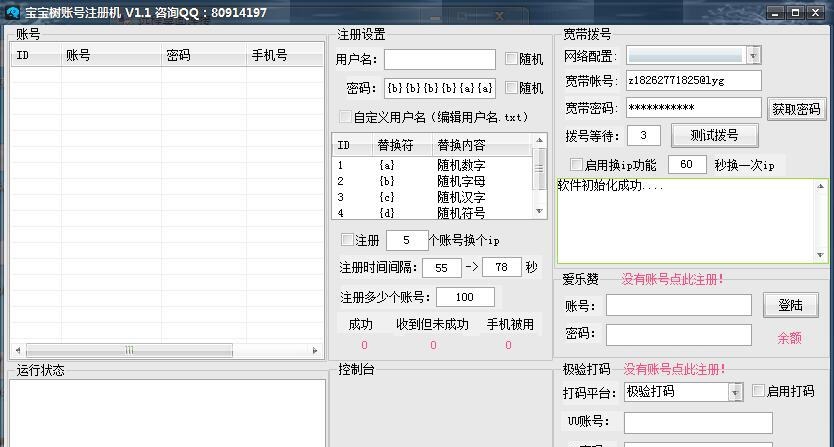Click the 替换符 column header
Screen dimensions: 834x447
[x=402, y=145]
